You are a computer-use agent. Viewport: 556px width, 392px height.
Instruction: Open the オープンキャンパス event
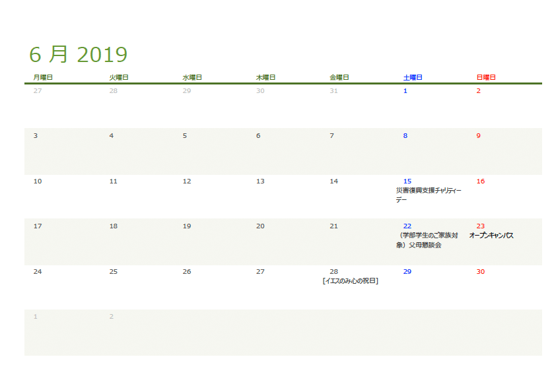pyautogui.click(x=491, y=236)
